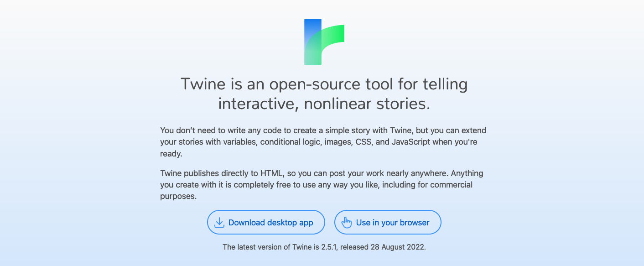This screenshot has width=644, height=266.
Task: Click the paragraph starting "Twine publishes directly"
Action: pos(322,185)
